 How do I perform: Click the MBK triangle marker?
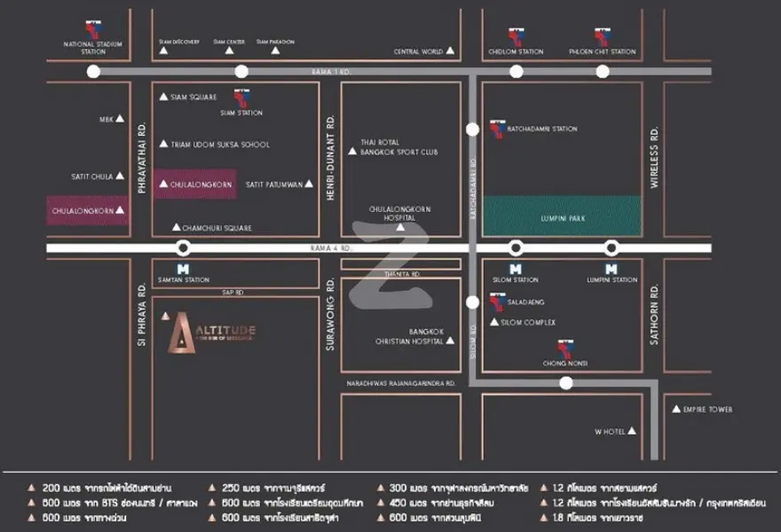tap(120, 119)
